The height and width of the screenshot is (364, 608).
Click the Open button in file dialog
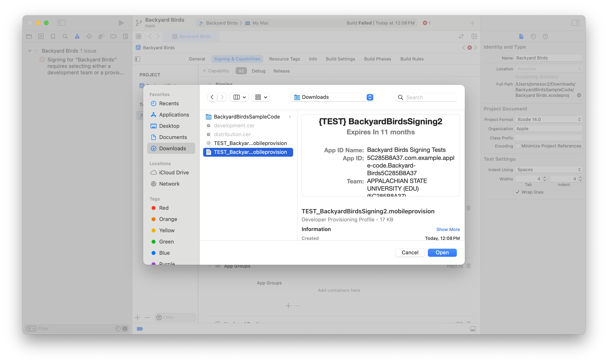click(442, 253)
